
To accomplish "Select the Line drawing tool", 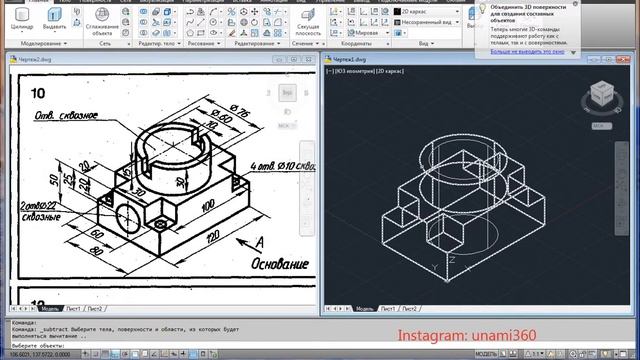I will click(201, 22).
